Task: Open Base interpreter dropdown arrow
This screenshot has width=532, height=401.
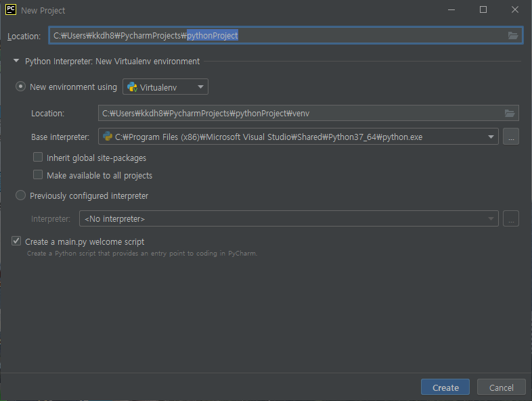Action: click(491, 137)
